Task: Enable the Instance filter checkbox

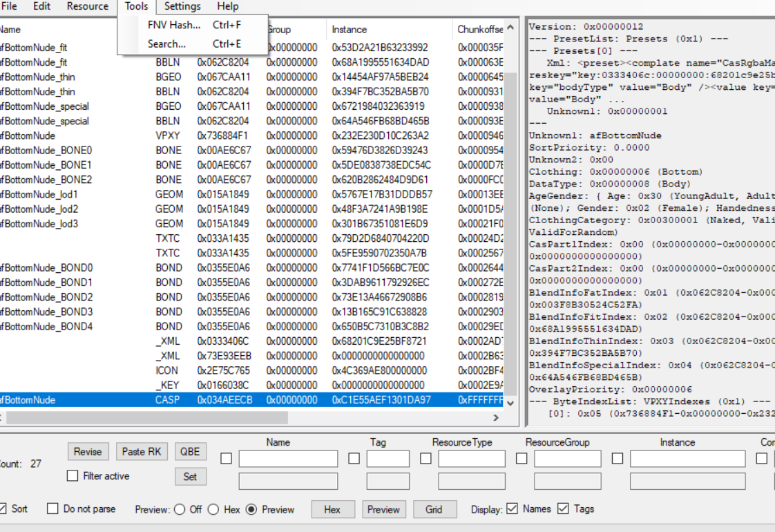Action: (618, 459)
